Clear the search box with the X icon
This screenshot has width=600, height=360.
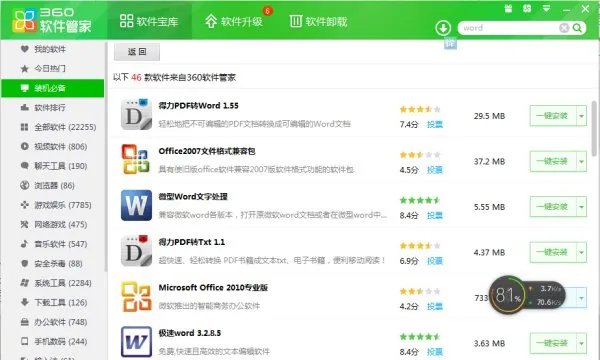click(564, 28)
